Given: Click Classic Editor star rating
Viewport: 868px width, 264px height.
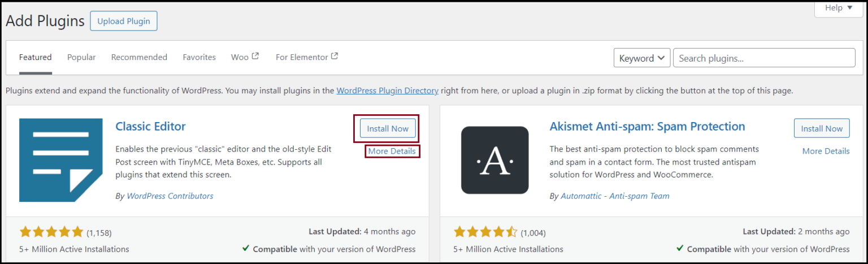Looking at the screenshot, I should coord(51,232).
